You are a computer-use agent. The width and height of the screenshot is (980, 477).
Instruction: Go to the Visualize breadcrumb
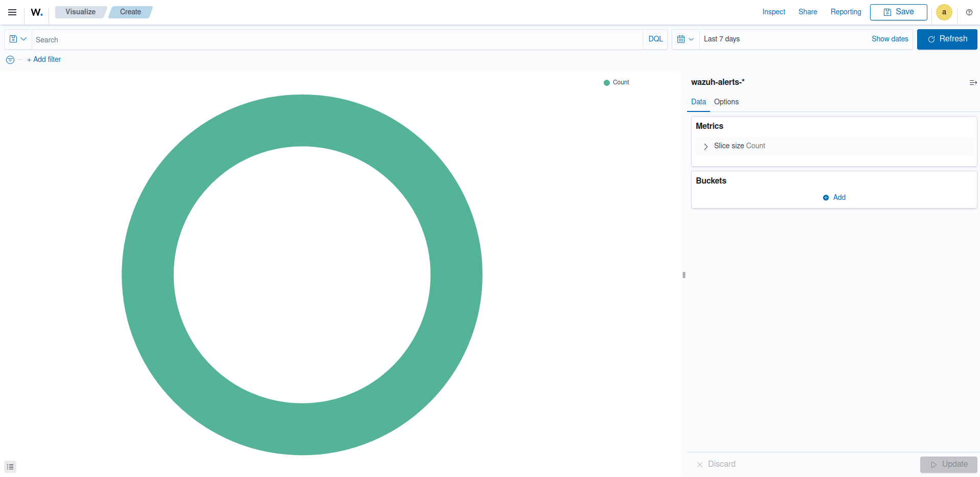(x=80, y=12)
